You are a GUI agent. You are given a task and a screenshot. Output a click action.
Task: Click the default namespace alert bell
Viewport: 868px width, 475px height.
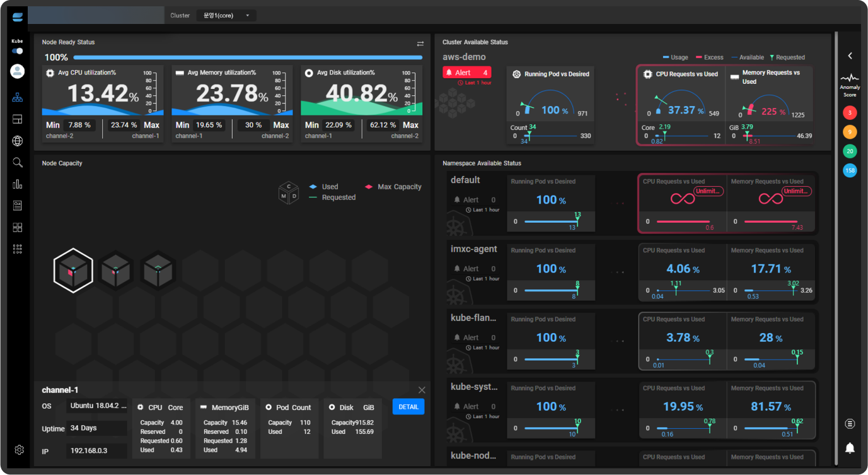click(457, 200)
